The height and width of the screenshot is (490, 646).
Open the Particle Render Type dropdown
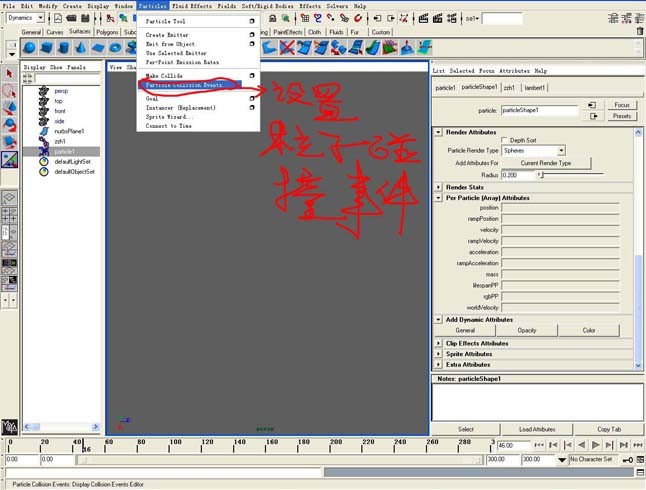[561, 150]
